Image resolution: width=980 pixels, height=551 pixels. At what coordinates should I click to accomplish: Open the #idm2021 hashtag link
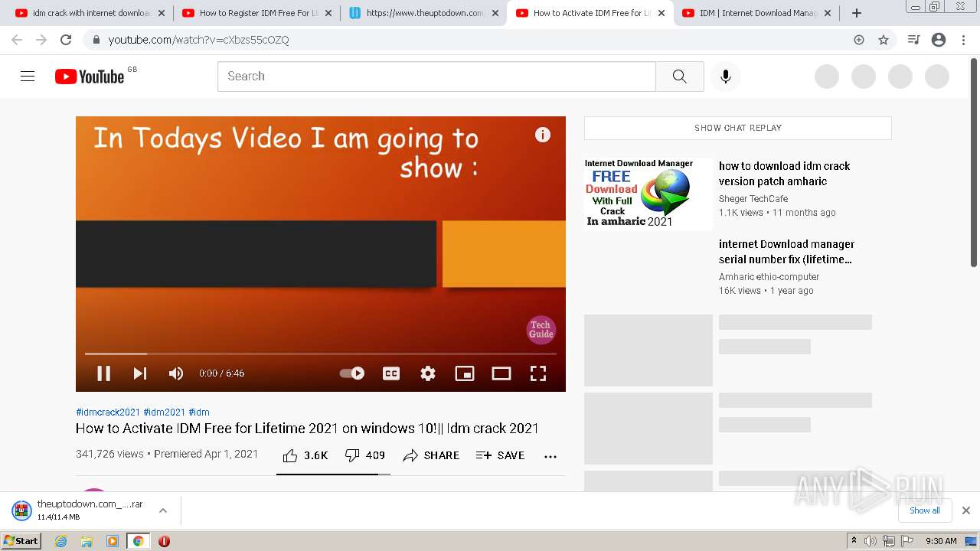[x=165, y=412]
